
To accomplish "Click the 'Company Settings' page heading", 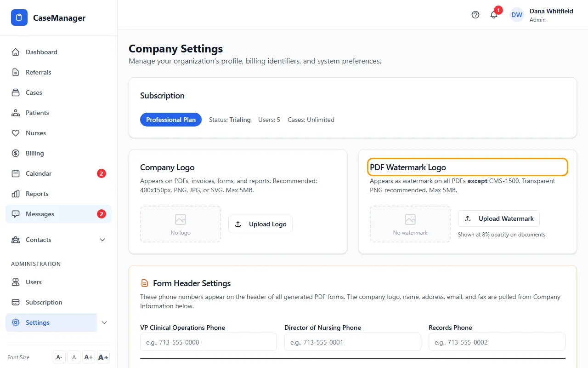I will (x=176, y=49).
